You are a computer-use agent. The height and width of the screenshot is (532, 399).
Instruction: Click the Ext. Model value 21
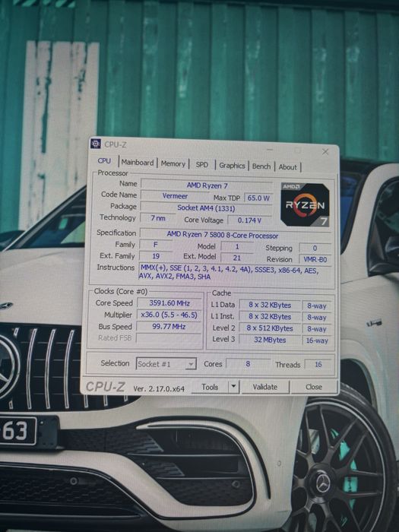tap(237, 258)
